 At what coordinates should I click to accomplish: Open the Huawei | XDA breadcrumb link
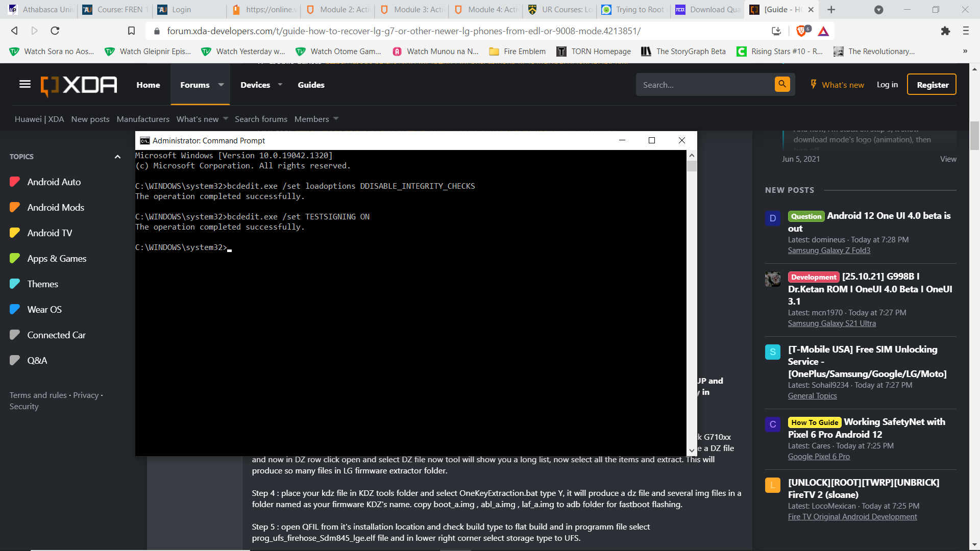click(x=39, y=119)
